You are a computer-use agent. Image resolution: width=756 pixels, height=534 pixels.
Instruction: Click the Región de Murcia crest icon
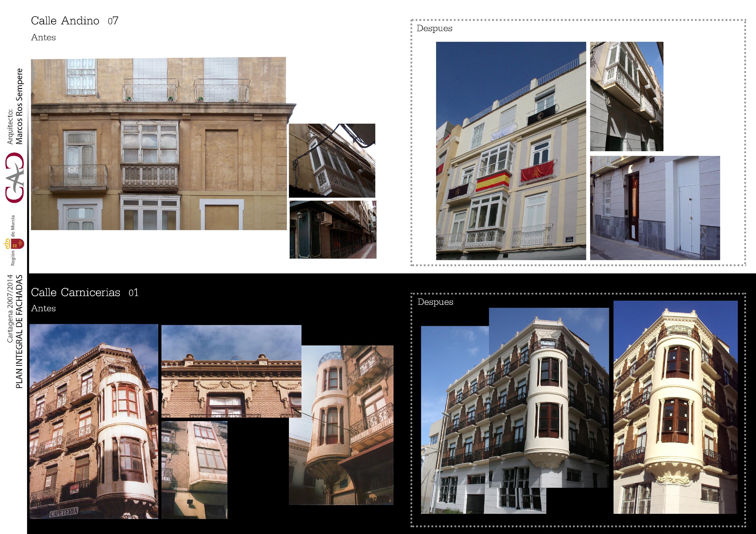coord(16,244)
